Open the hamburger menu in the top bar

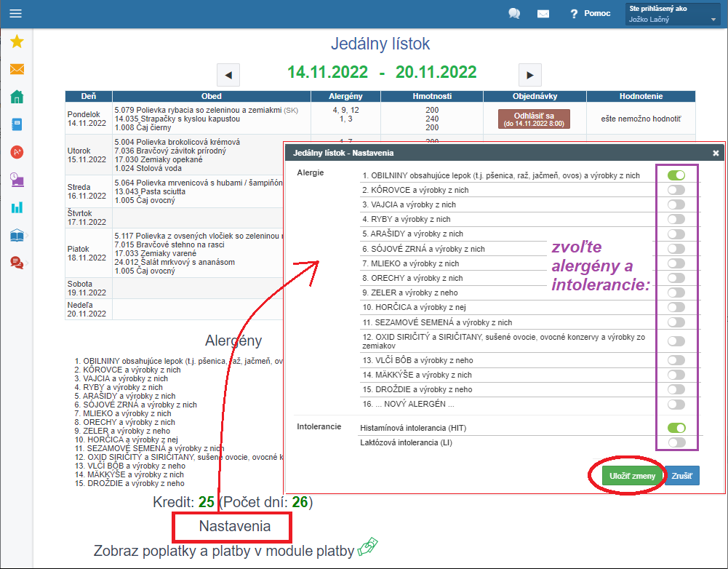click(15, 14)
